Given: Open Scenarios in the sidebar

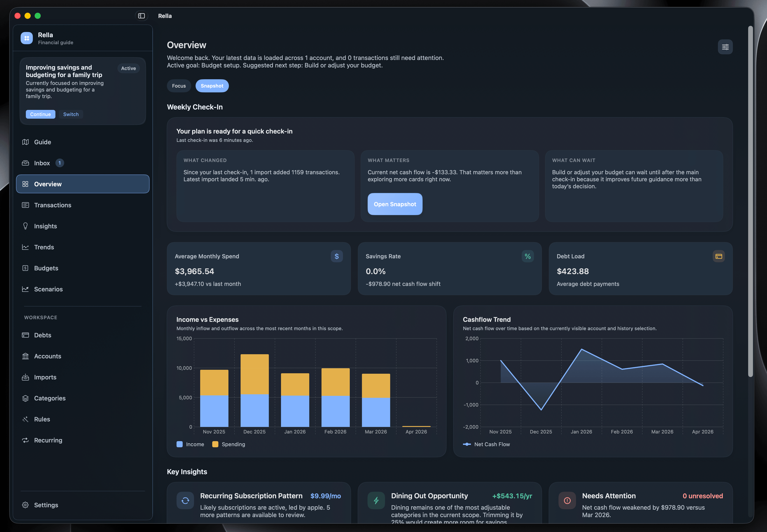Looking at the screenshot, I should pyautogui.click(x=83, y=289).
